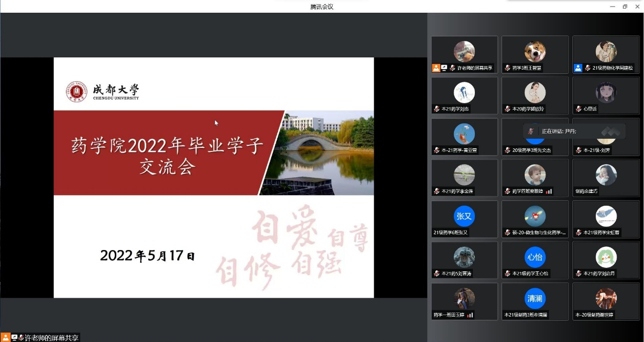This screenshot has width=644, height=342.
Task: Click the corgi dog avatar
Action: pos(535,51)
